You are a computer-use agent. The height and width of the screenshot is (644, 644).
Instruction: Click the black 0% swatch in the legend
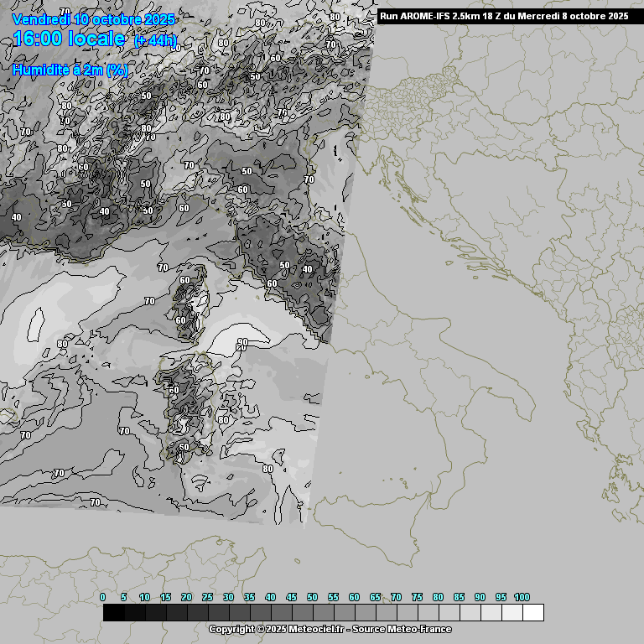click(114, 613)
